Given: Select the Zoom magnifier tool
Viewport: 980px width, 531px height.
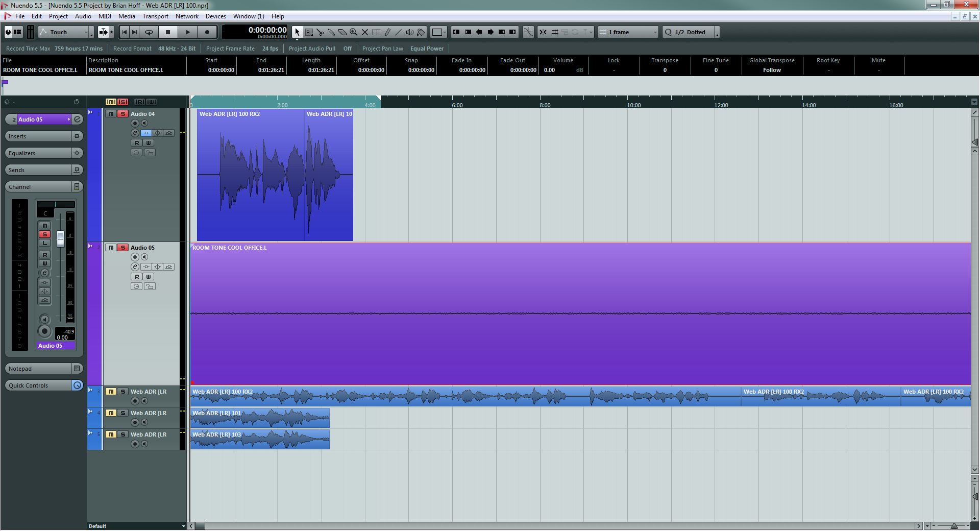Looking at the screenshot, I should click(x=354, y=32).
